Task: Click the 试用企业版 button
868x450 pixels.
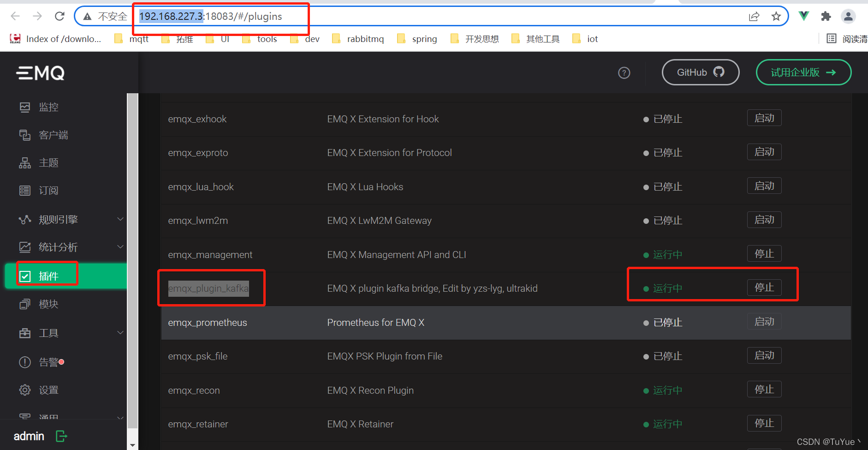Action: 803,72
